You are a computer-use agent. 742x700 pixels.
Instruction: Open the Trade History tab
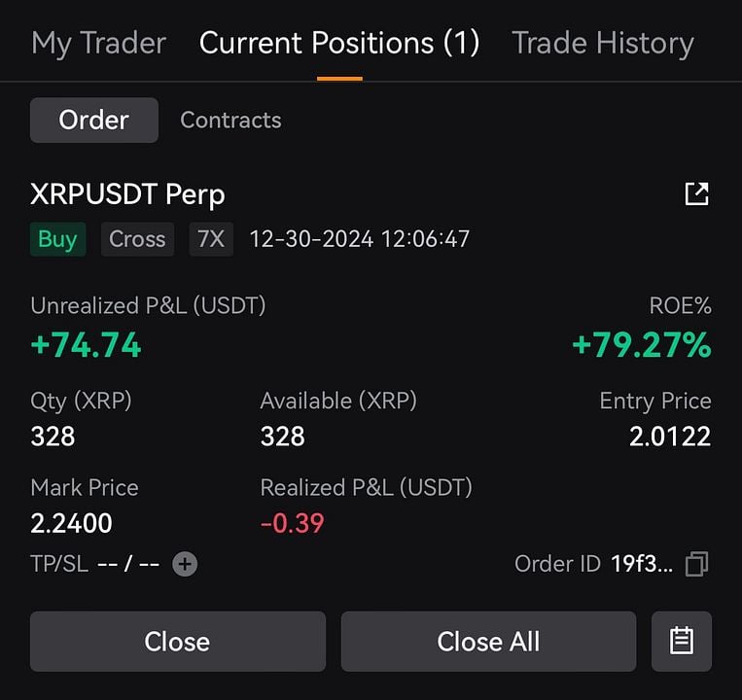pyautogui.click(x=603, y=43)
